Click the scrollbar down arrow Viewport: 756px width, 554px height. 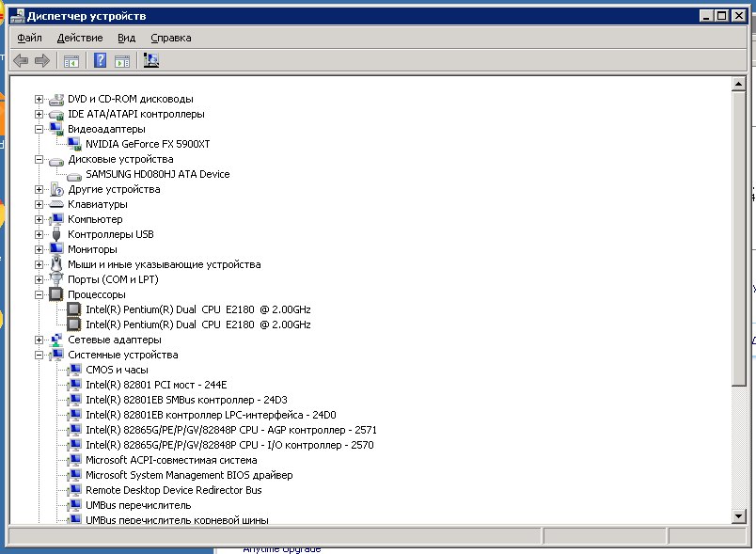click(739, 516)
